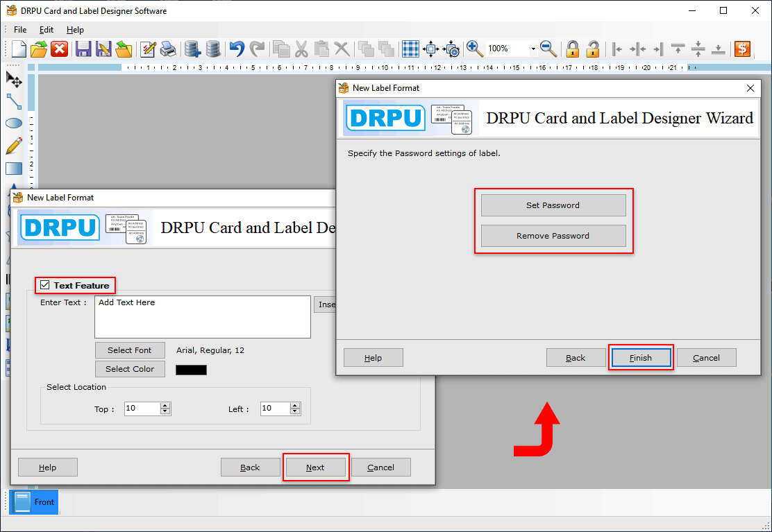772x532 pixels.
Task: Select the move/selection arrow tool
Action: [14, 80]
